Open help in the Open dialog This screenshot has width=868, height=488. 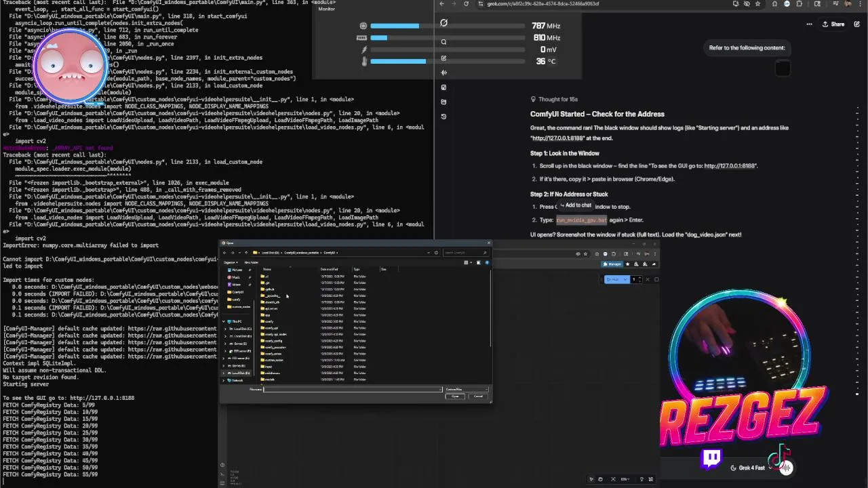pyautogui.click(x=488, y=262)
